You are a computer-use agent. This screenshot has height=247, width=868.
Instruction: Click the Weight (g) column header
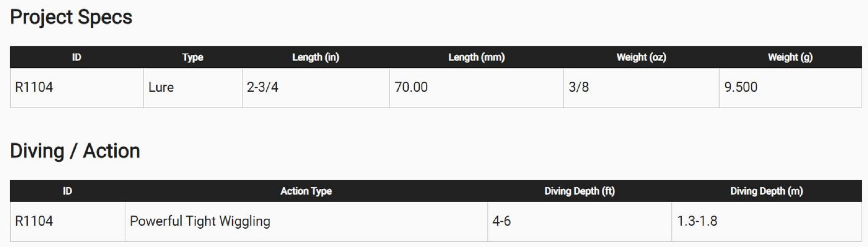790,57
